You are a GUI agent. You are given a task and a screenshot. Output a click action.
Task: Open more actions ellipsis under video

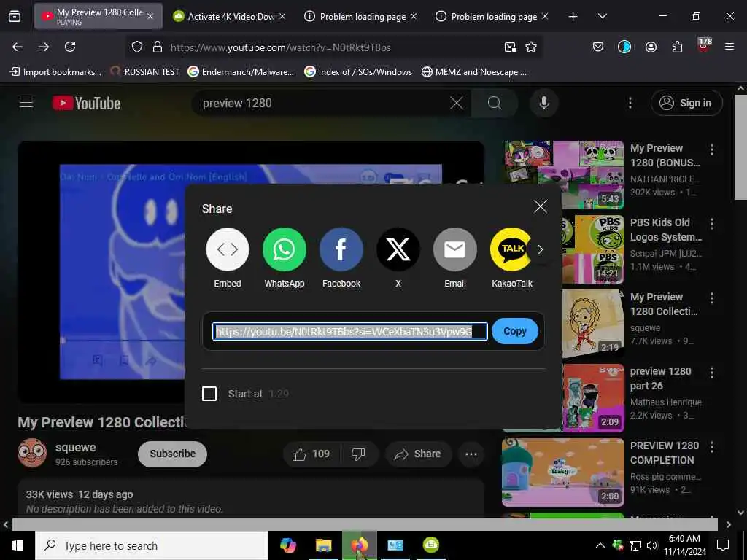[471, 454]
